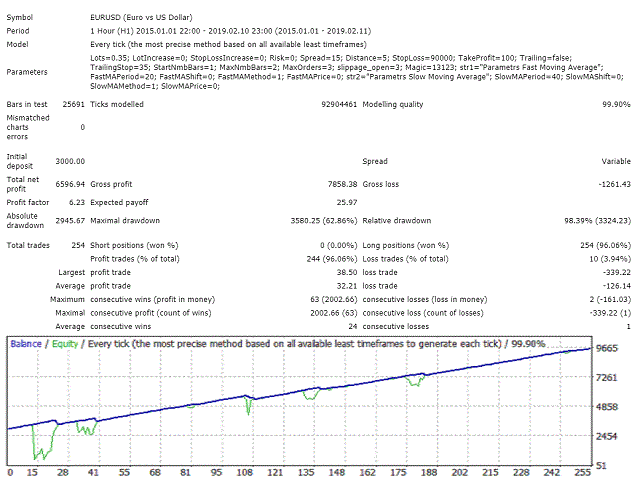Click the Mismatched charts errors value 0
Viewport: 640px width, 480px height.
[x=83, y=127]
